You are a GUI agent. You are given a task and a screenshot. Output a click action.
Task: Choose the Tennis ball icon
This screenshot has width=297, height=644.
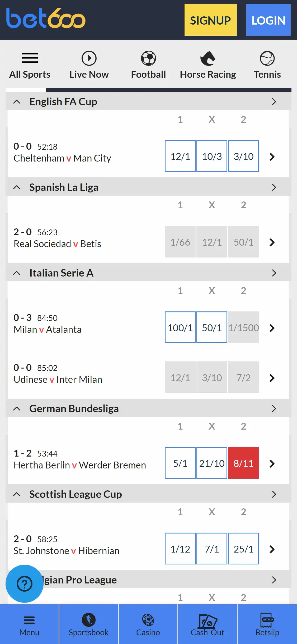[267, 58]
